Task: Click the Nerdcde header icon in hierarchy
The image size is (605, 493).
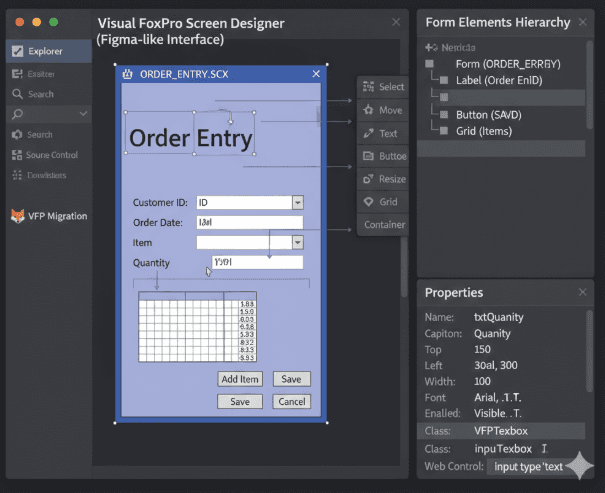Action: point(431,47)
